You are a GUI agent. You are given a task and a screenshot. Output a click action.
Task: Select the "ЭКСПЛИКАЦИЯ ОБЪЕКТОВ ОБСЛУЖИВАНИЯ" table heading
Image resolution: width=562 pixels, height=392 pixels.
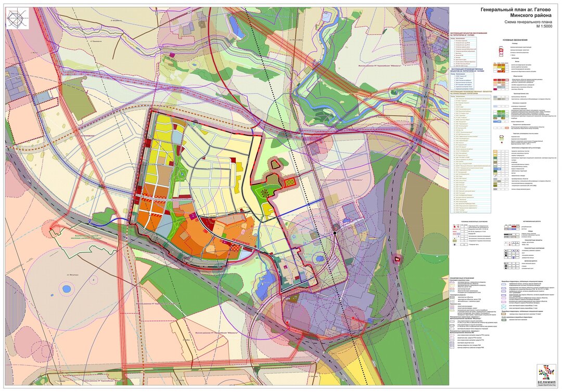coord(469,33)
